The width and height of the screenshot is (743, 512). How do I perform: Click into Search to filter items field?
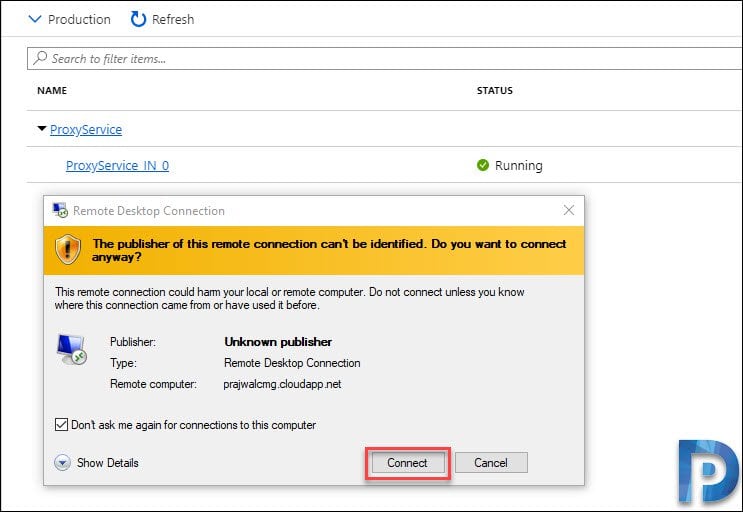pyautogui.click(x=384, y=58)
